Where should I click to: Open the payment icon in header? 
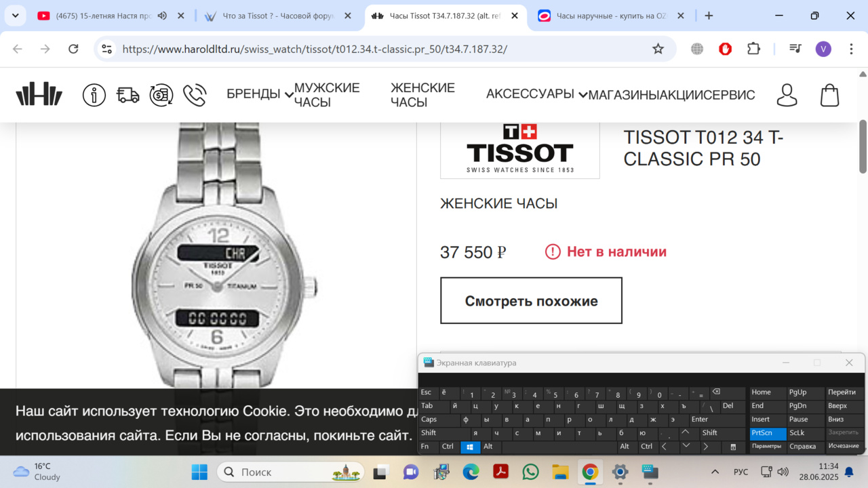tap(161, 95)
